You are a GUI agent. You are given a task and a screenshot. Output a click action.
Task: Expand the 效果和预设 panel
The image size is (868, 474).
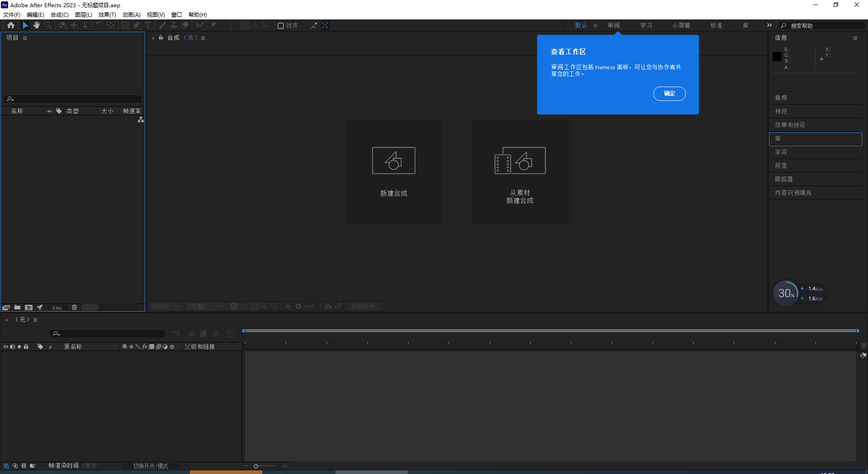coord(816,125)
